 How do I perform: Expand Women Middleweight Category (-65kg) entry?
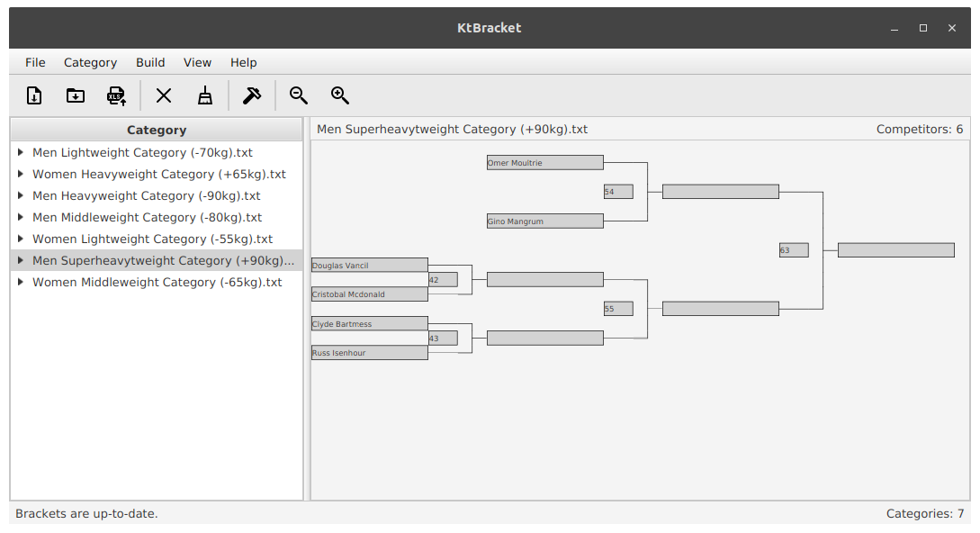tap(19, 282)
